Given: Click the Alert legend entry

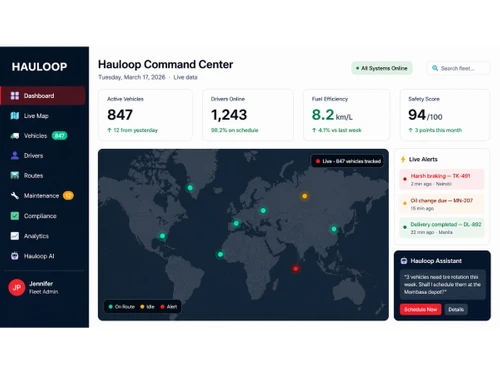Looking at the screenshot, I should coord(169,307).
